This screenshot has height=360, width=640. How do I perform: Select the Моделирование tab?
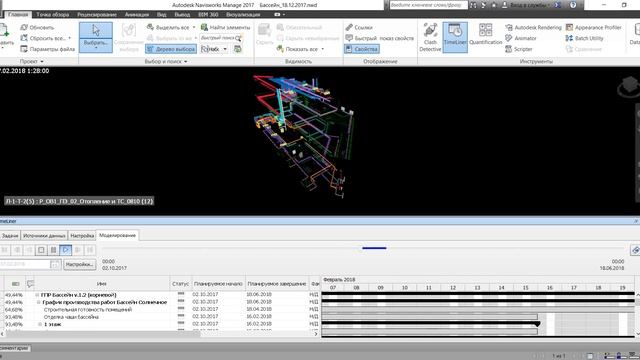click(118, 235)
